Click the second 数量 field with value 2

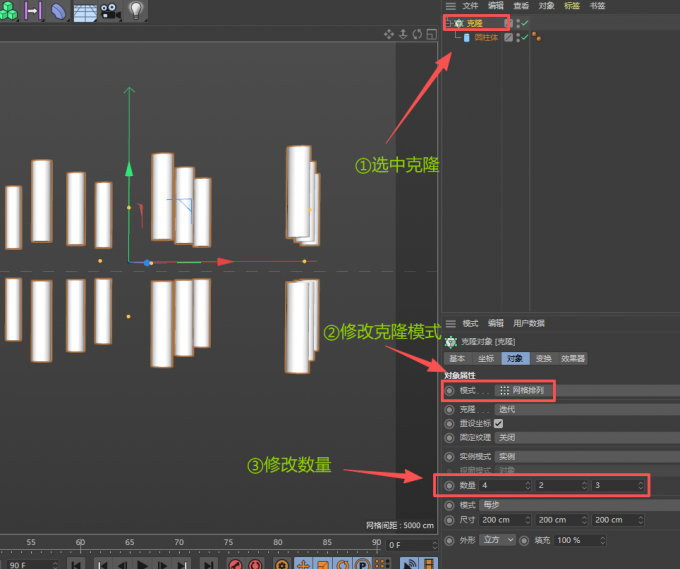pyautogui.click(x=562, y=486)
